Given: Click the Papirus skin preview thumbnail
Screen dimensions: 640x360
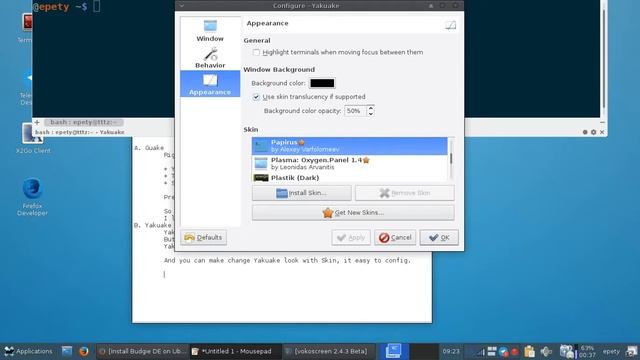Looking at the screenshot, I should coord(261,146).
